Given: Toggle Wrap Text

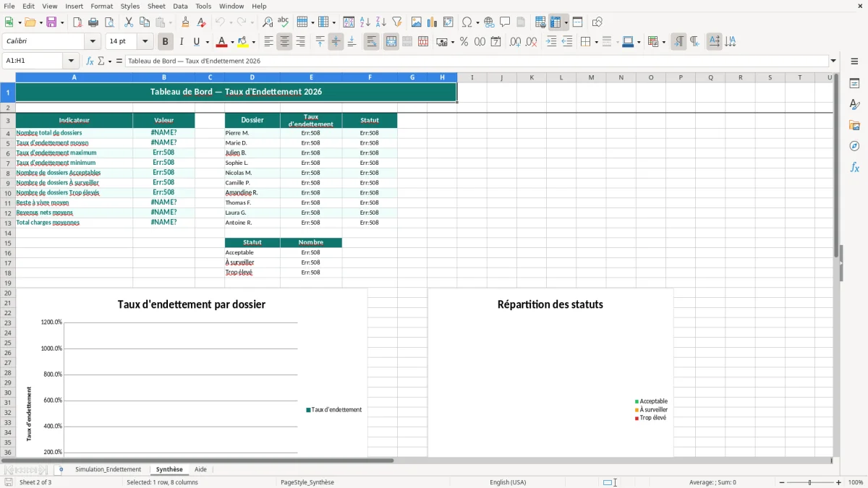Looking at the screenshot, I should 372,42.
